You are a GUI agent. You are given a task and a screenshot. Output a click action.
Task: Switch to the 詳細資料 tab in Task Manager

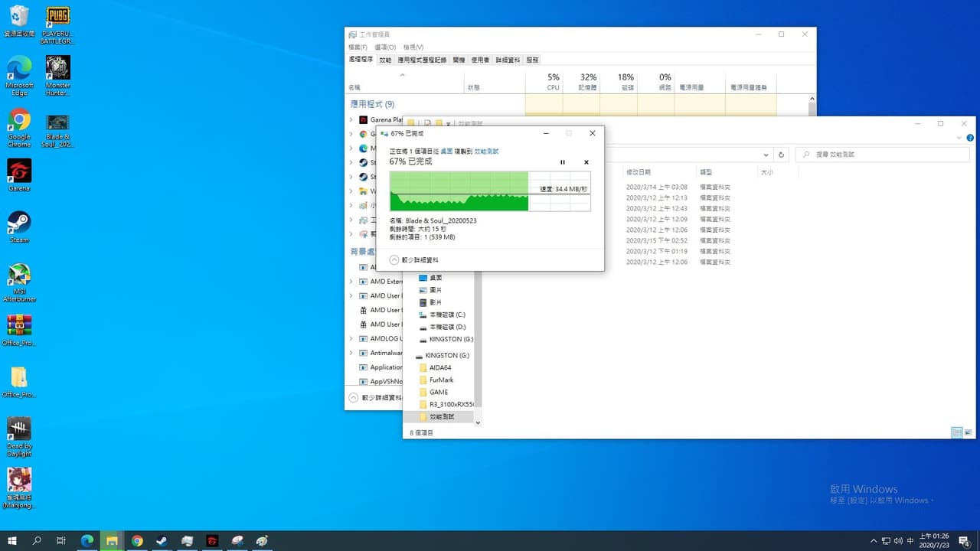[508, 60]
